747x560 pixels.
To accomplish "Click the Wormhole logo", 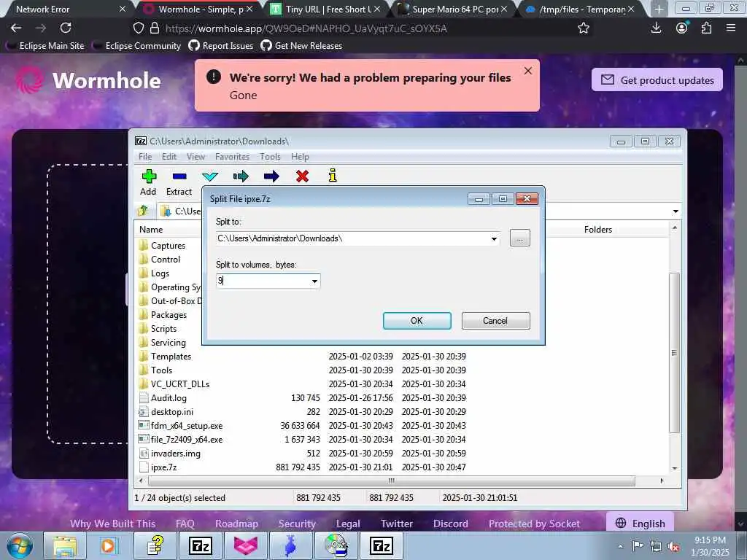I will coord(88,80).
